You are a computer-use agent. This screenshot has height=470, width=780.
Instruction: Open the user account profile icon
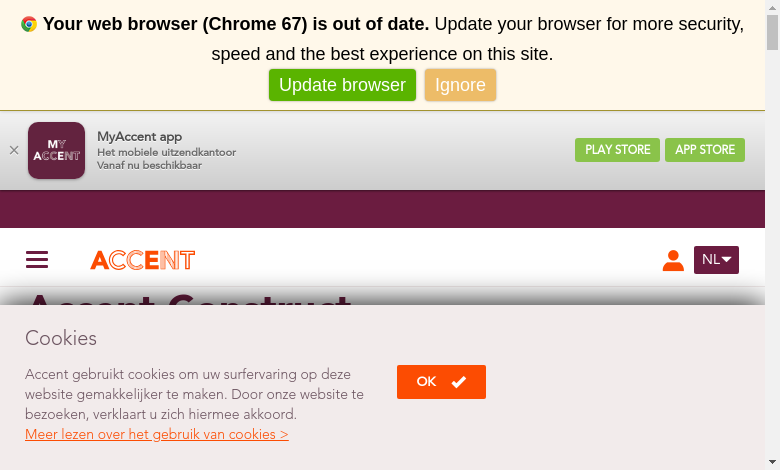[x=673, y=260]
